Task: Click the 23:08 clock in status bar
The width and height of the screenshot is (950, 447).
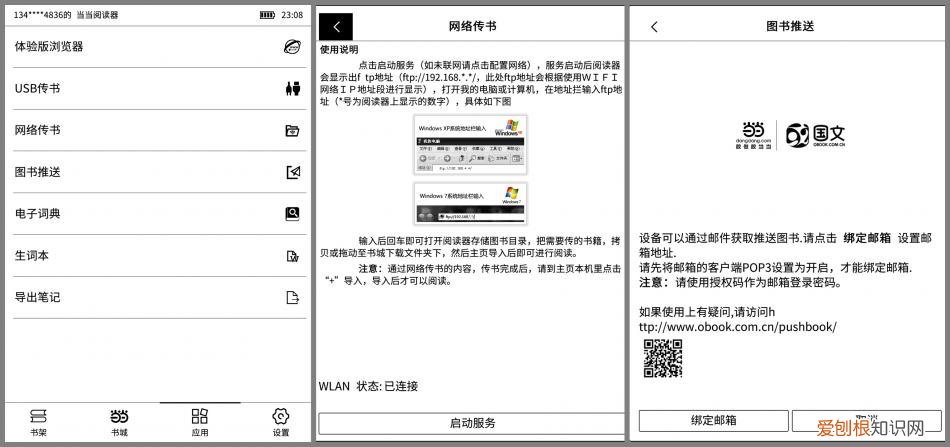Action: click(x=292, y=15)
